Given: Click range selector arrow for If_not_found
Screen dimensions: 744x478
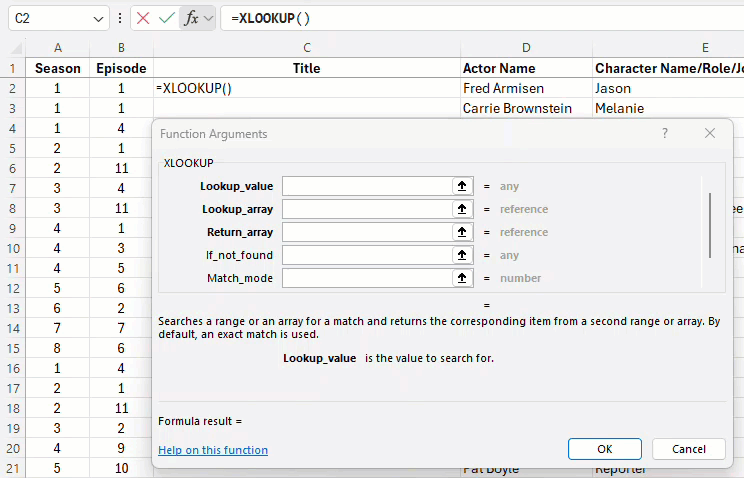Looking at the screenshot, I should pyautogui.click(x=461, y=255).
